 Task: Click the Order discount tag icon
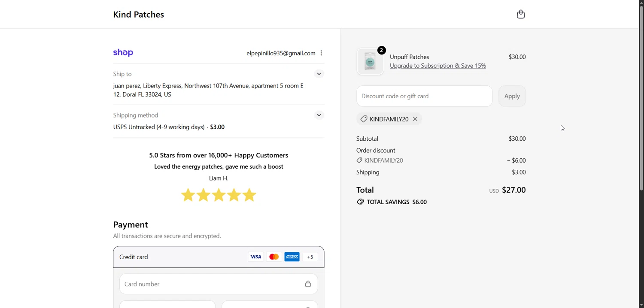tap(359, 160)
